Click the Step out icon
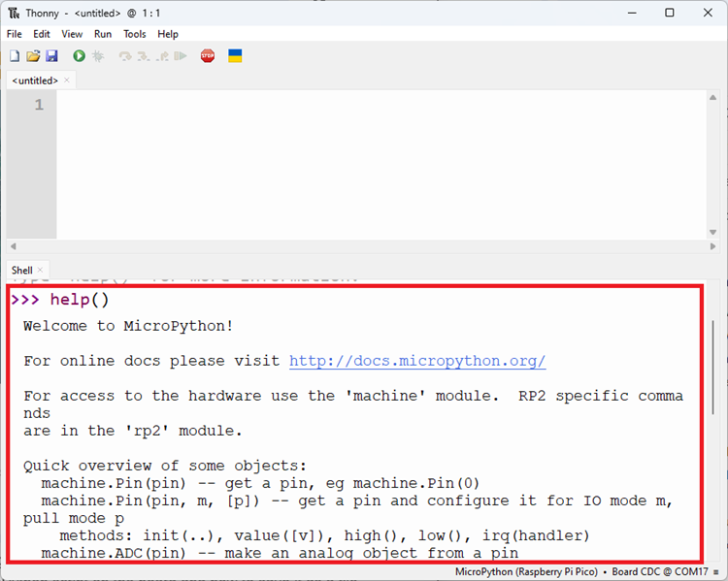Image resolution: width=728 pixels, height=581 pixels. (x=162, y=56)
